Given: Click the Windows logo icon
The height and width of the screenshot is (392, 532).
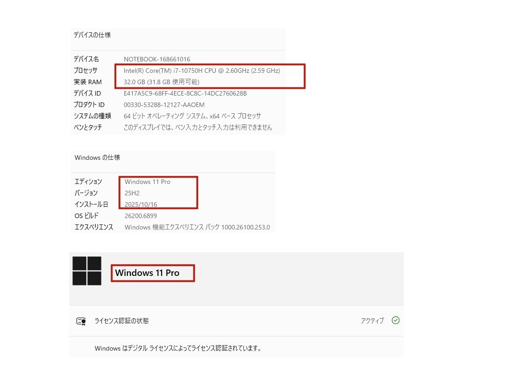Looking at the screenshot, I should coord(87,271).
